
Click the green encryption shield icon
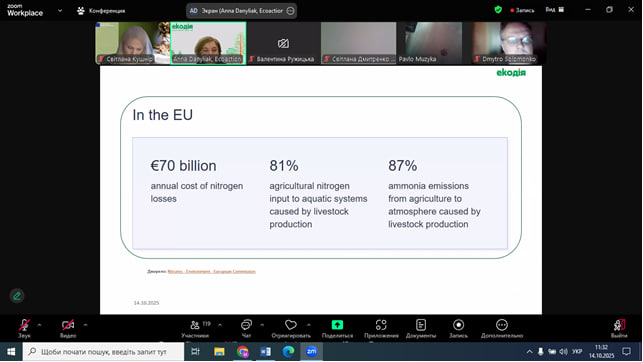point(498,10)
